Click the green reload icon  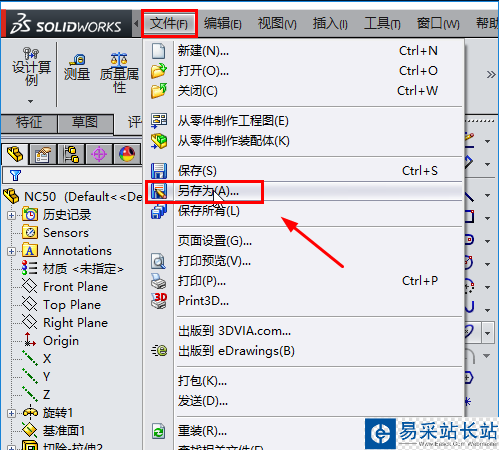pyautogui.click(x=159, y=431)
